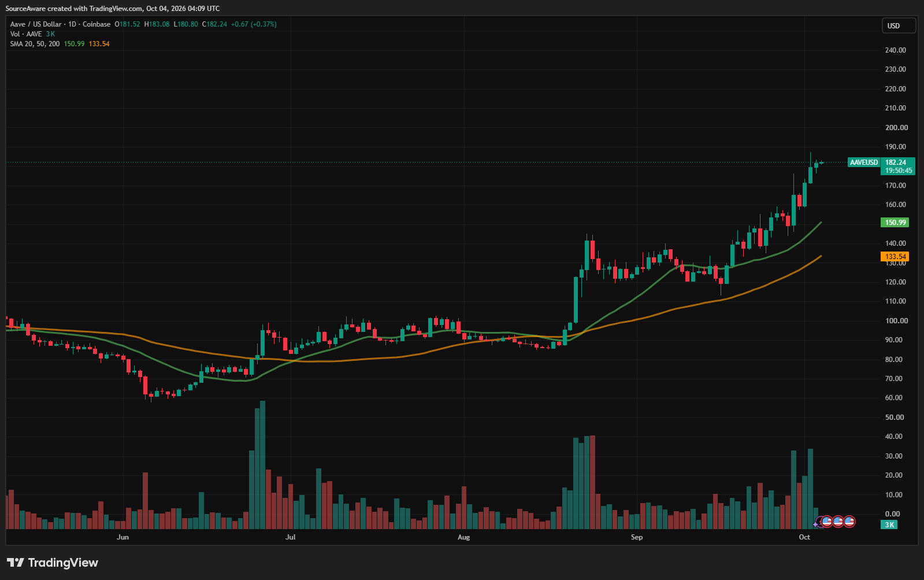The height and width of the screenshot is (580, 924).
Task: Click the Jul label on the time axis
Action: pos(290,537)
